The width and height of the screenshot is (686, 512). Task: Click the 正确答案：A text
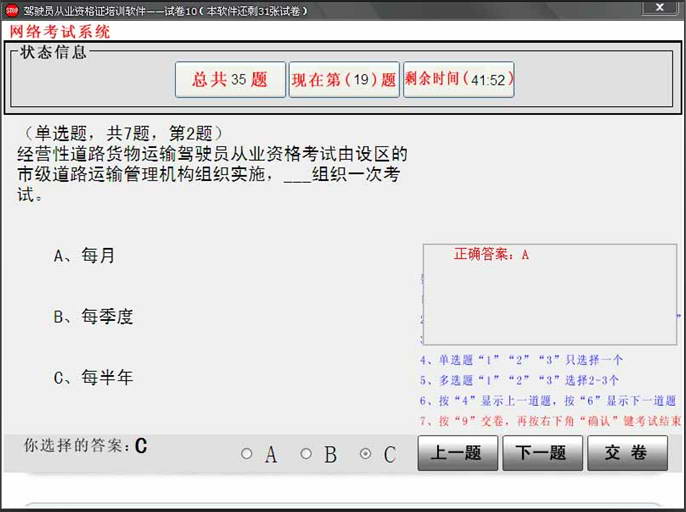click(491, 254)
